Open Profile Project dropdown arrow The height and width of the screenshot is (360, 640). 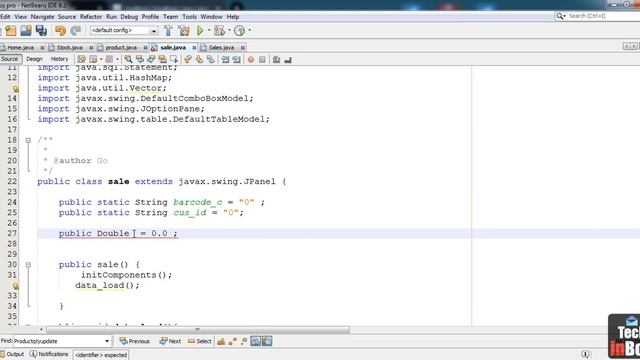coord(249,30)
